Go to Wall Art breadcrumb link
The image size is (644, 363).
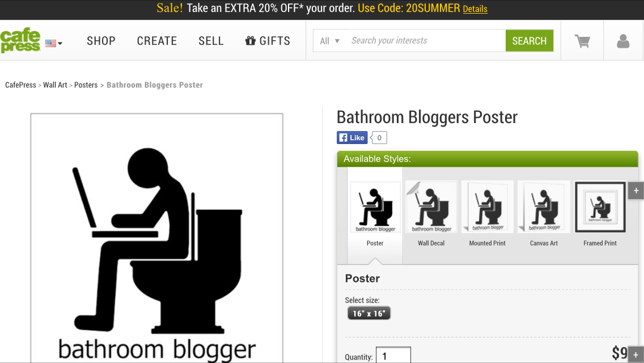click(55, 85)
